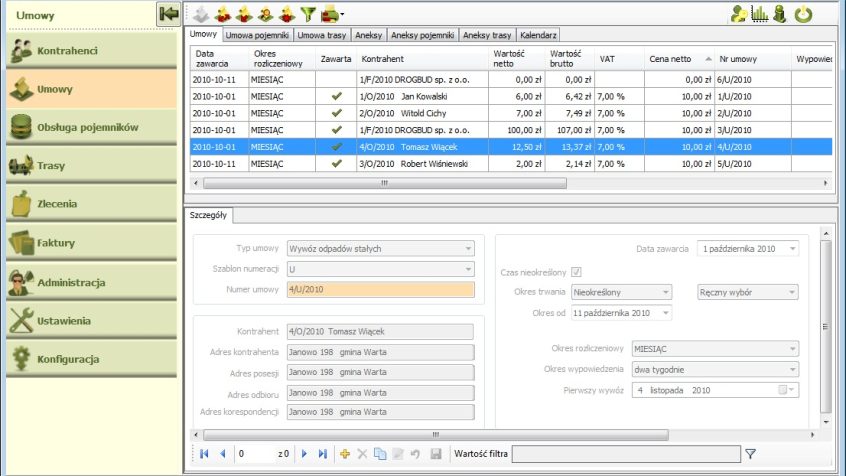The height and width of the screenshot is (476, 846).
Task: Sort by Nr umowy column header
Action: click(753, 59)
